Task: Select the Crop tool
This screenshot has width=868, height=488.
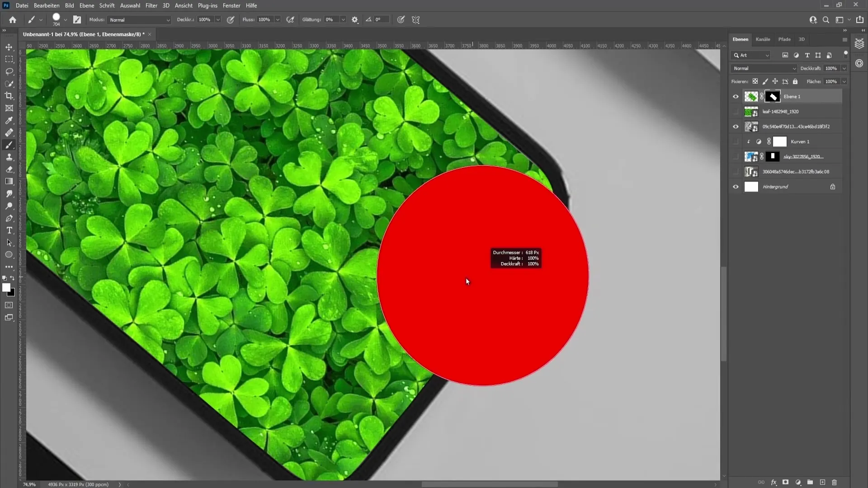Action: 9,96
